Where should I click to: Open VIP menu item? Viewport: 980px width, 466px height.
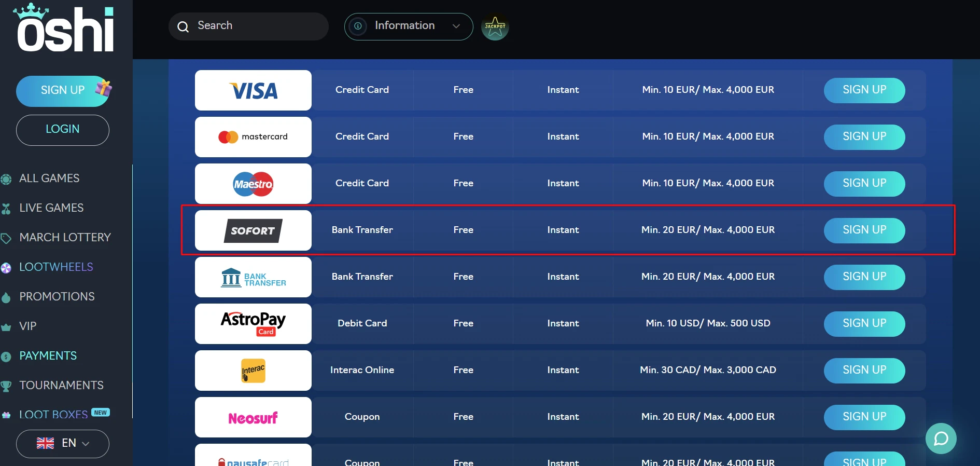pyautogui.click(x=28, y=326)
